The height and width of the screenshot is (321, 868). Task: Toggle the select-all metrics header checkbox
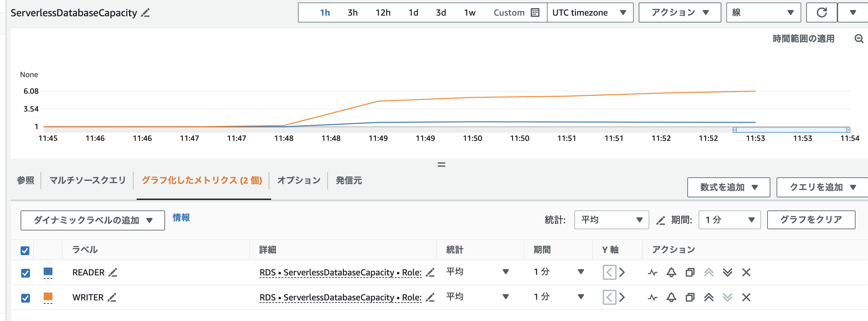[x=25, y=250]
